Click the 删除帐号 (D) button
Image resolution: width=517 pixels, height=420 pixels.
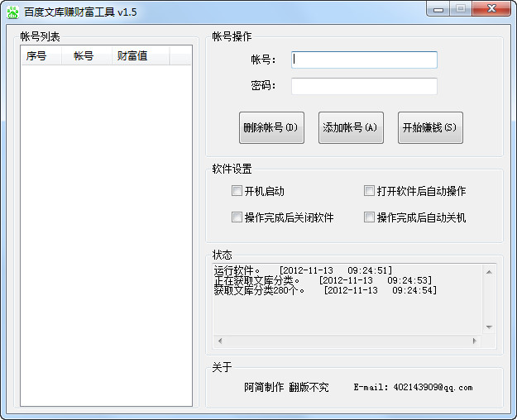click(x=271, y=127)
